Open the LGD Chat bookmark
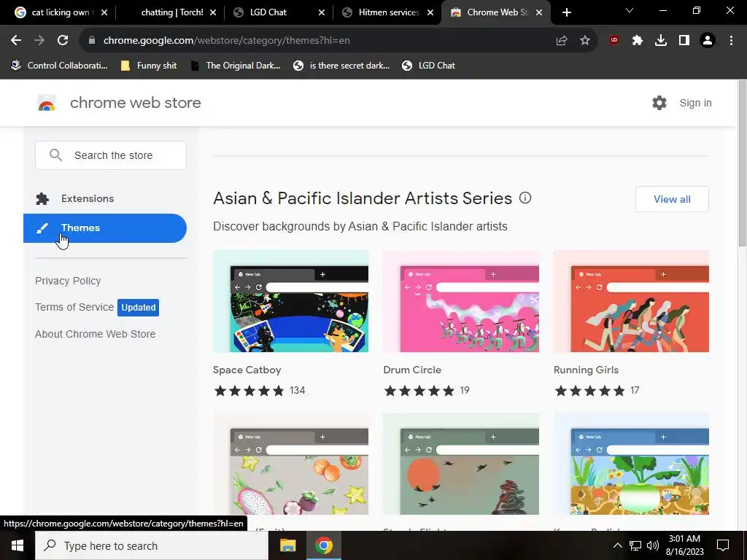The width and height of the screenshot is (747, 560). 428,66
